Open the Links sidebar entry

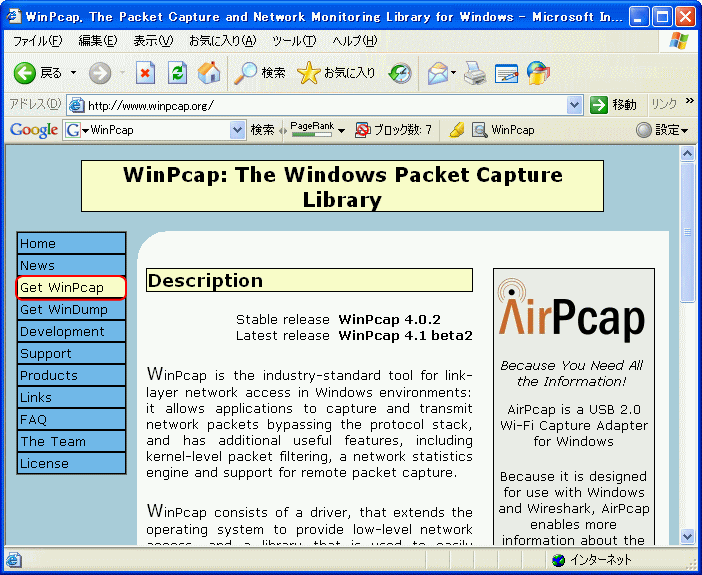tap(71, 397)
